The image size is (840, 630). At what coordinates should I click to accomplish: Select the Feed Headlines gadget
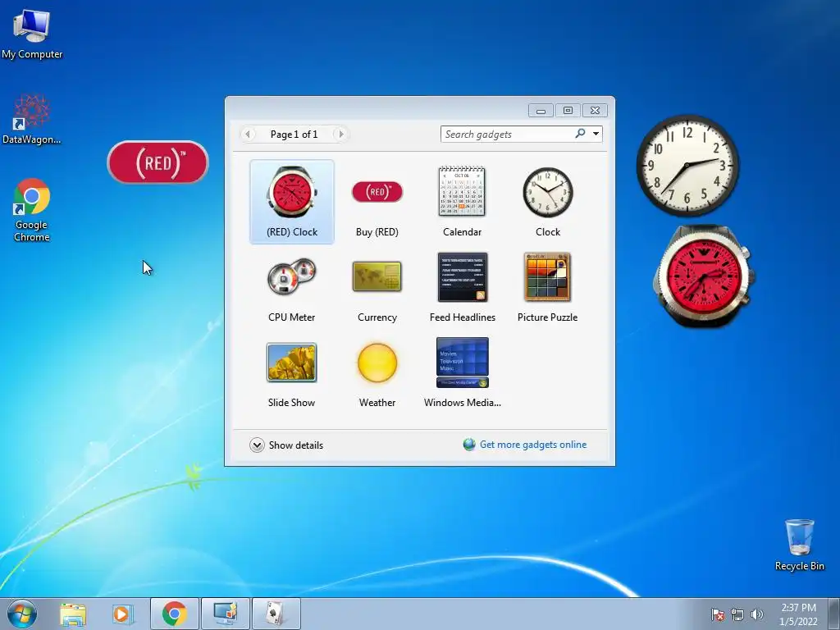[x=463, y=288]
